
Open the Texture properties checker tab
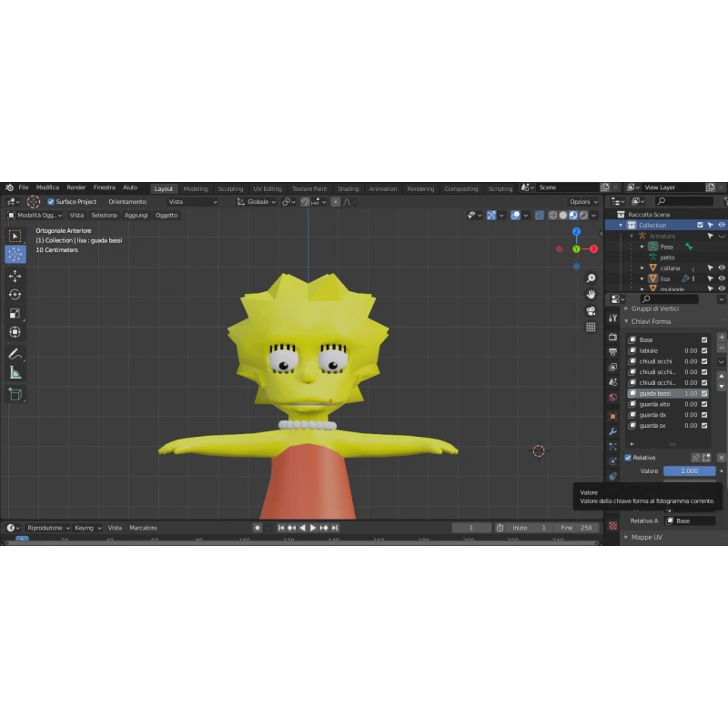(612, 526)
